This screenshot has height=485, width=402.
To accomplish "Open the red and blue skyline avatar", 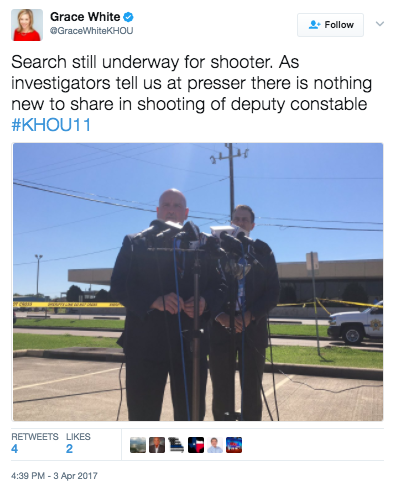I will (234, 445).
